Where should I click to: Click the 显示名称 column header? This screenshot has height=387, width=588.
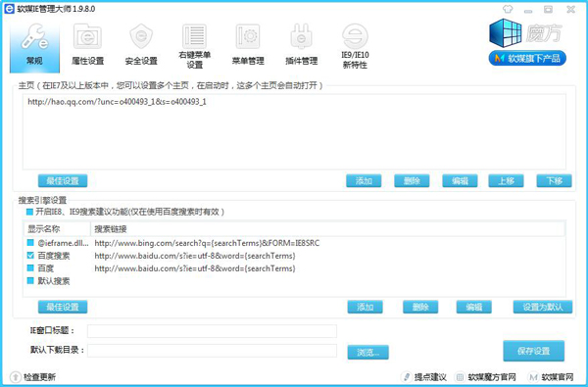[x=57, y=228]
